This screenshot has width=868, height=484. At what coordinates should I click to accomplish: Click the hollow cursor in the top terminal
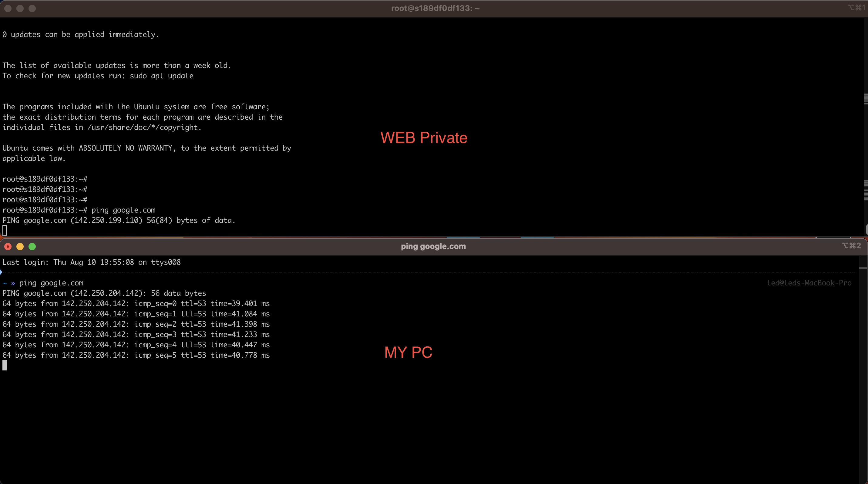4,231
